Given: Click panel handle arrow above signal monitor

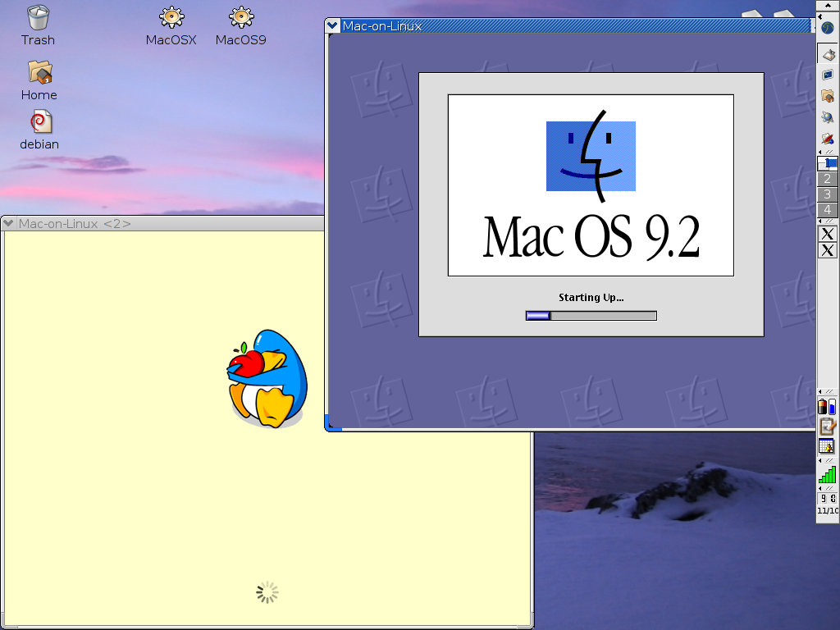Looking at the screenshot, I should pos(820,460).
